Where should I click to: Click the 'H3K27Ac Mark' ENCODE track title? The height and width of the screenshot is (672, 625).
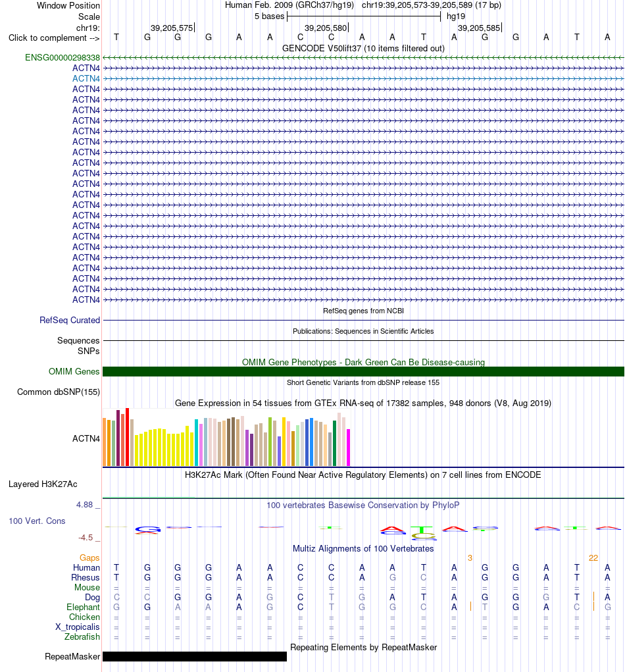point(363,475)
